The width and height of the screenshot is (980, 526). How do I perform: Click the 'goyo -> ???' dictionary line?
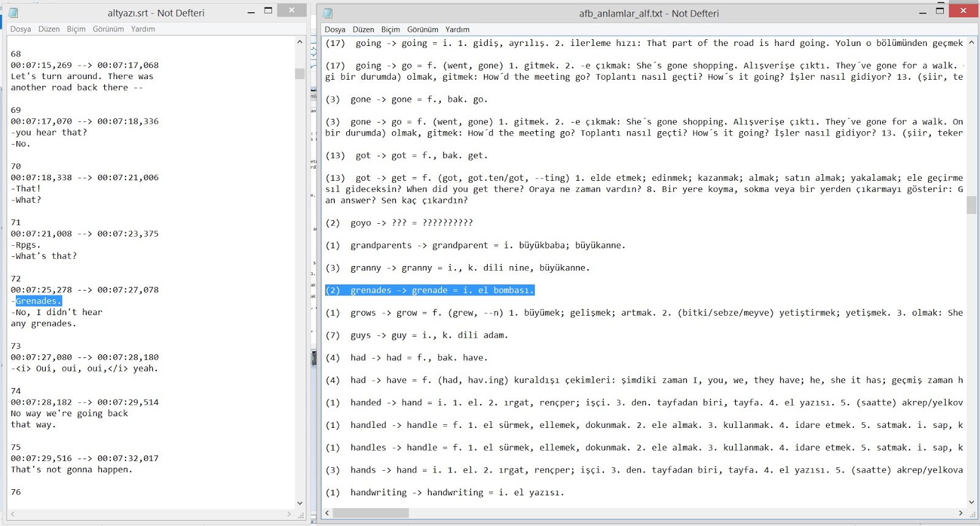(399, 223)
